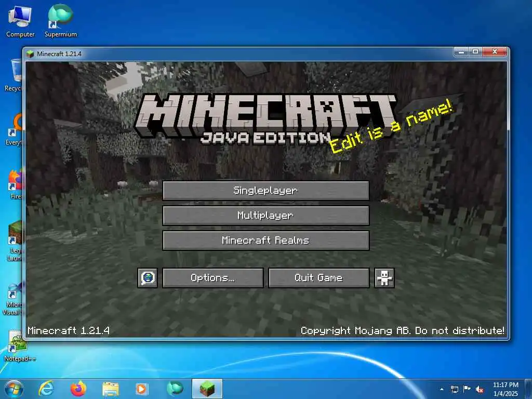The image size is (532, 399).
Task: Close the Minecraft 1.21.4 window
Action: tap(495, 51)
